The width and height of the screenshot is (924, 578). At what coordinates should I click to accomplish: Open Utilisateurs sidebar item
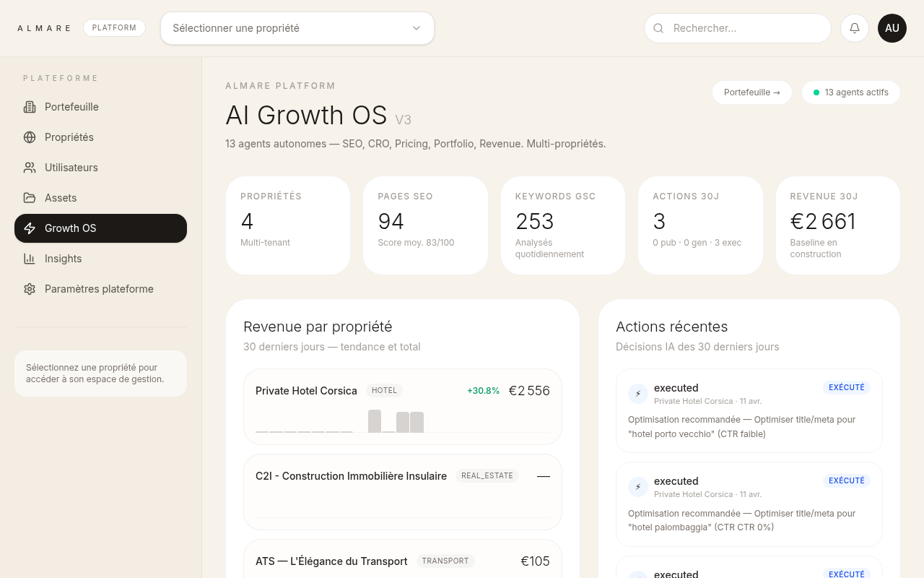(100, 168)
